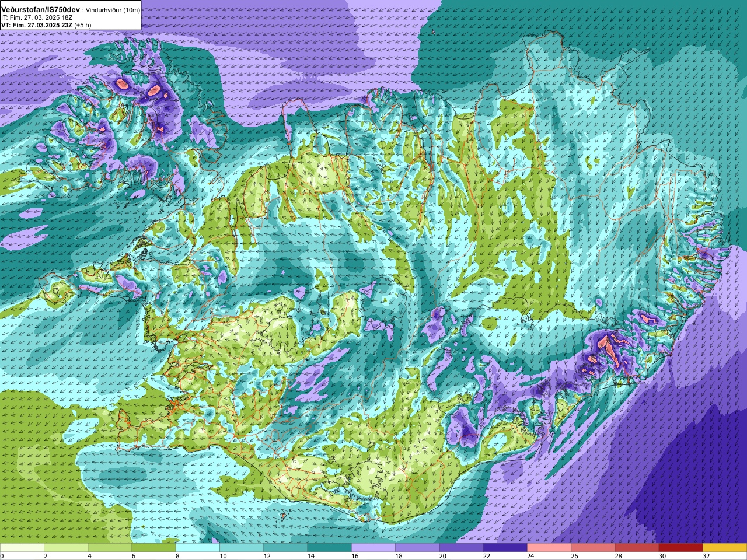Image resolution: width=747 pixels, height=560 pixels.
Task: Click the dark indigo 22–24 legend swatch
Action: click(x=505, y=547)
